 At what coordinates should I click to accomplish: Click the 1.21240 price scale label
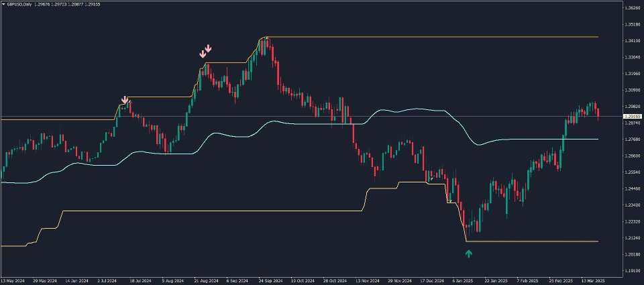click(x=632, y=238)
